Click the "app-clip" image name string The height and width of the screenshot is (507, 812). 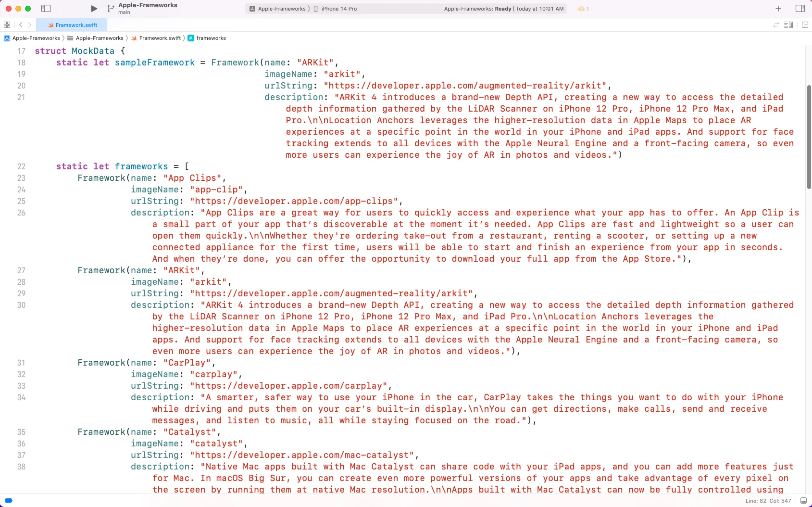pos(216,190)
